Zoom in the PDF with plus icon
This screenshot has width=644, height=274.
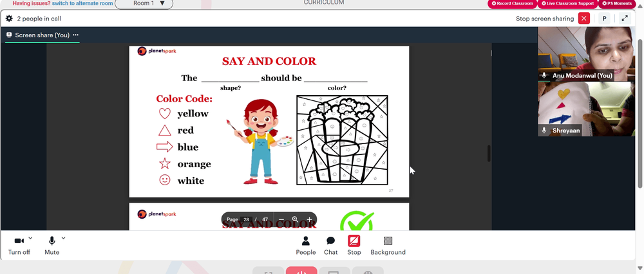pos(309,219)
